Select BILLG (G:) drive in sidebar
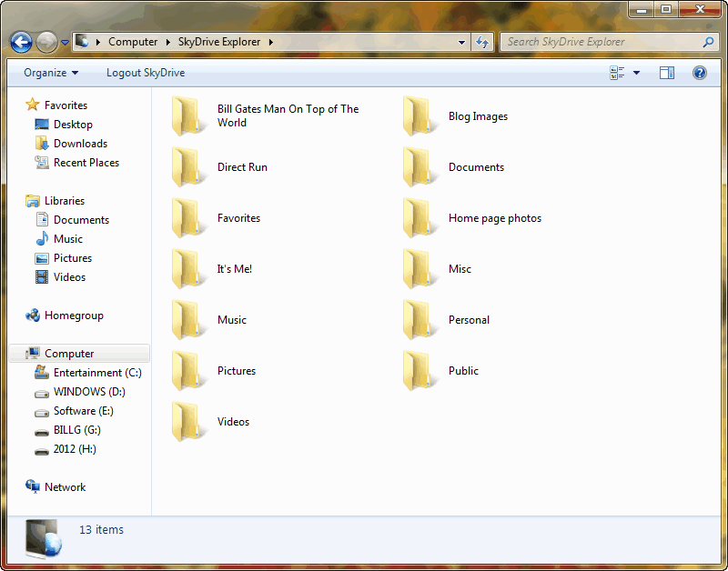Screen dimensions: 728x571 [x=76, y=430]
